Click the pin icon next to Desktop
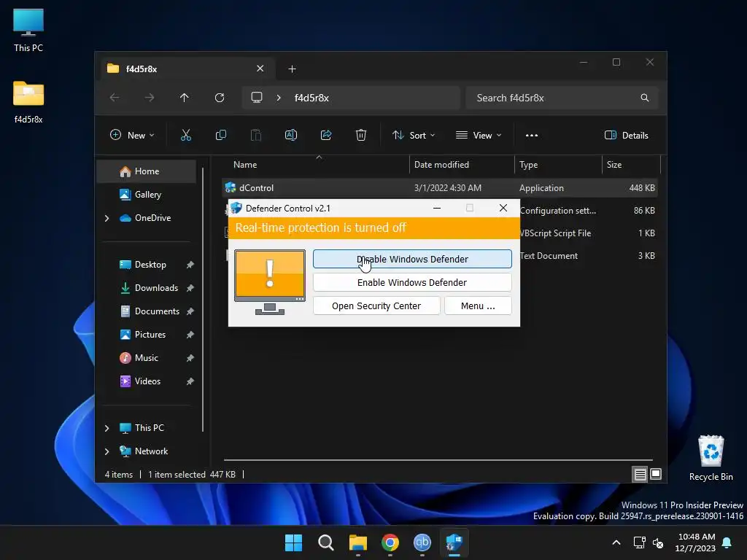 pyautogui.click(x=190, y=265)
